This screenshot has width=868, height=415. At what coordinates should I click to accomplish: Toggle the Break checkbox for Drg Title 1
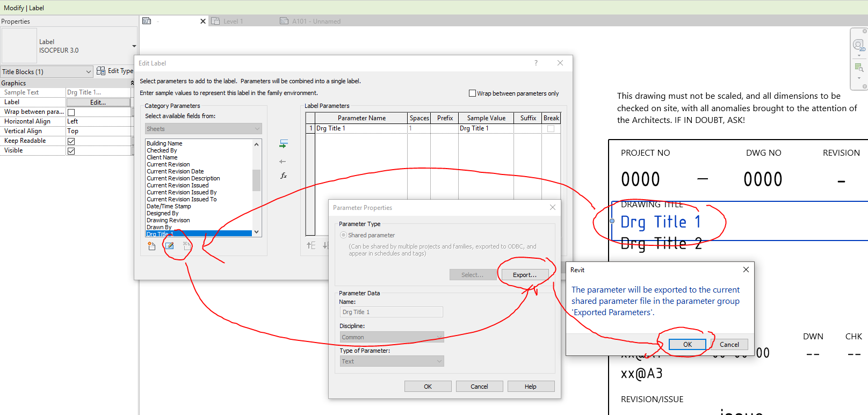tap(551, 129)
